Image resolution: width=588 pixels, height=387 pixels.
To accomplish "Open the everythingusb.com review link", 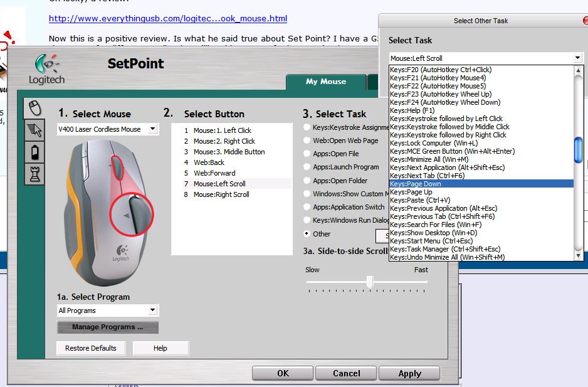I will (x=168, y=18).
